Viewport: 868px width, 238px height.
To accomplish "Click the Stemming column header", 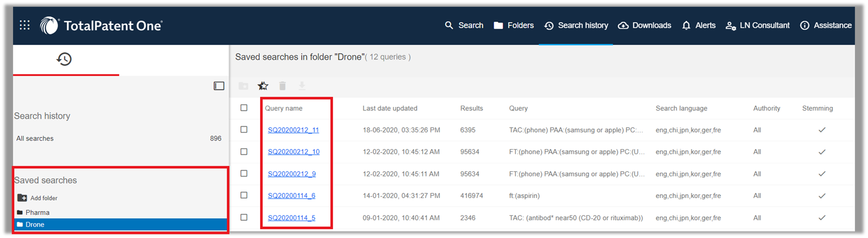I will [818, 108].
